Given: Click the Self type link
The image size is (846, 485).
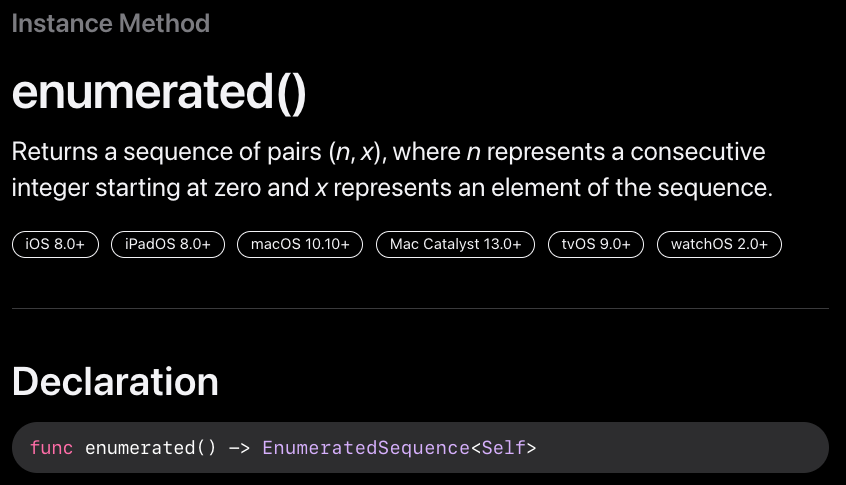Looking at the screenshot, I should point(503,448).
